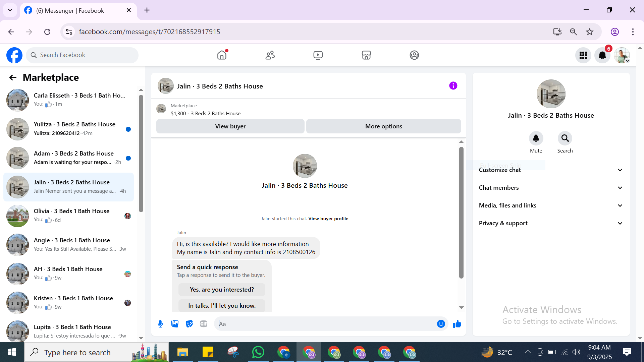This screenshot has width=644, height=362.
Task: Open the Windows notification center
Action: click(627, 352)
